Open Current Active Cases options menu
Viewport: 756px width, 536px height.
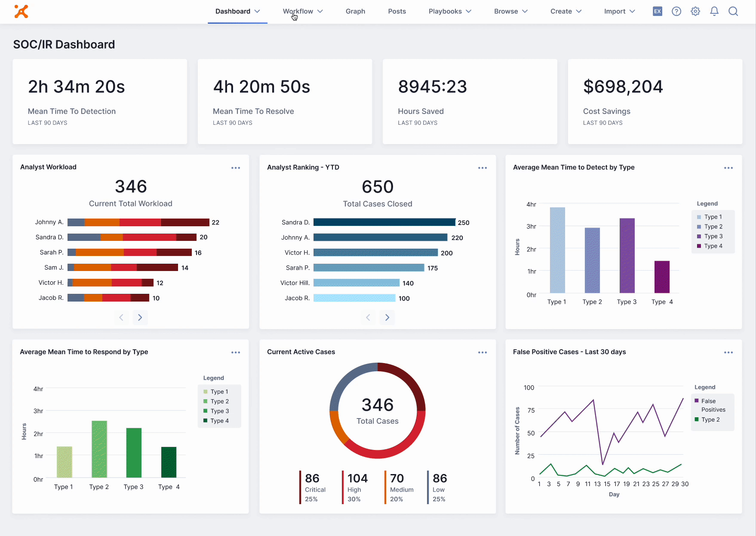click(x=482, y=352)
